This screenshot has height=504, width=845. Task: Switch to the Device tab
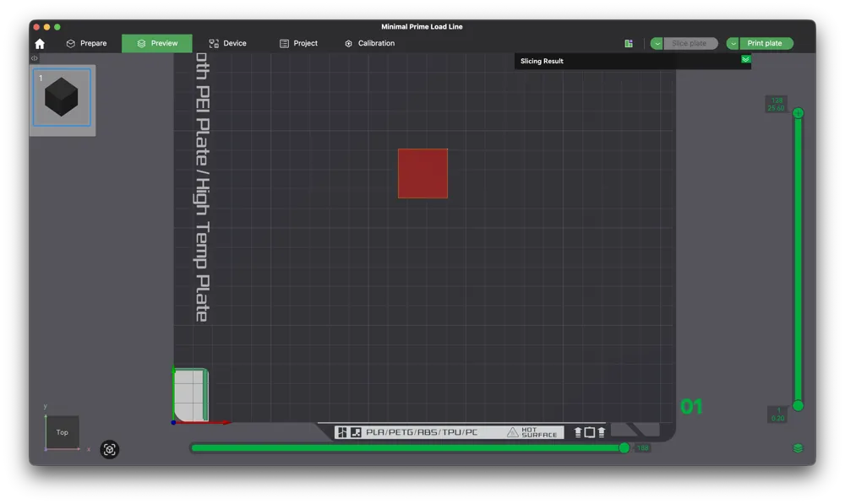pyautogui.click(x=227, y=43)
